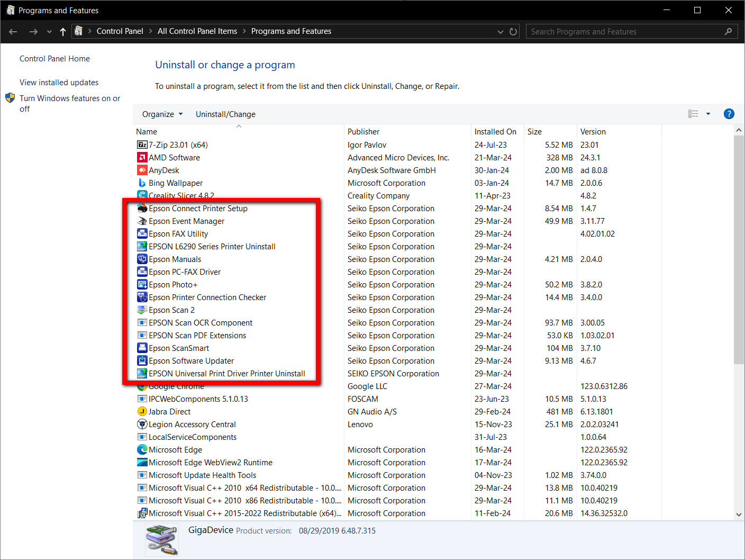Open the Organize dropdown menu
The height and width of the screenshot is (560, 745).
click(x=162, y=114)
